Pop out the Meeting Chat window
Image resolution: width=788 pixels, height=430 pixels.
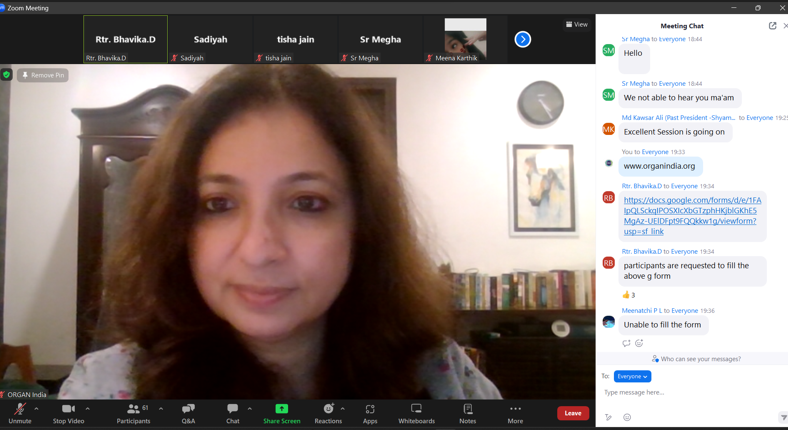pos(772,26)
